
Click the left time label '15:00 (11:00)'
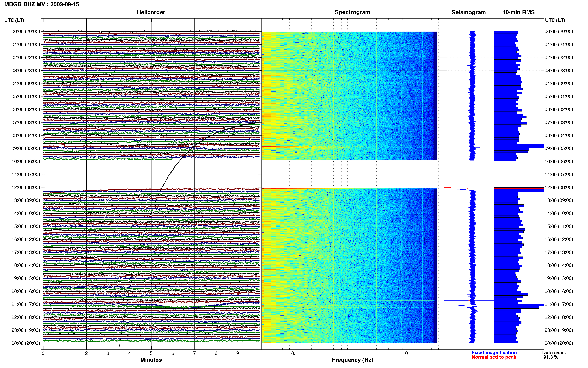point(26,226)
